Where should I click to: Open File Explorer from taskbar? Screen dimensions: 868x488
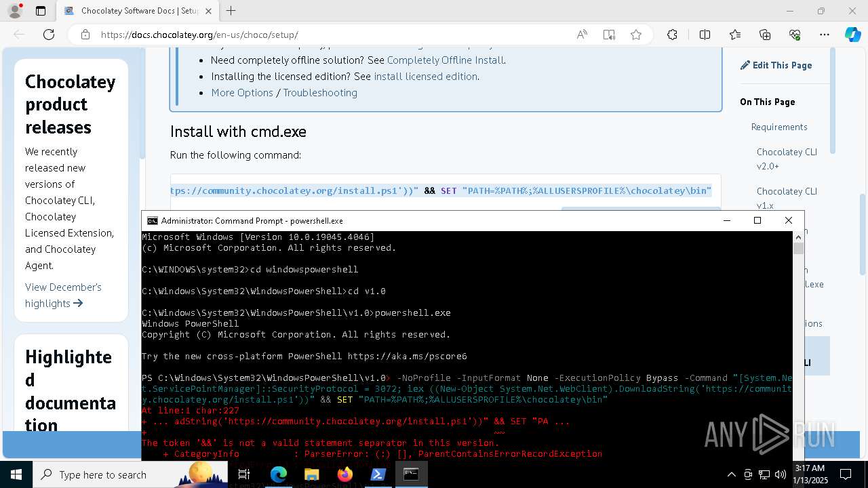click(x=311, y=474)
